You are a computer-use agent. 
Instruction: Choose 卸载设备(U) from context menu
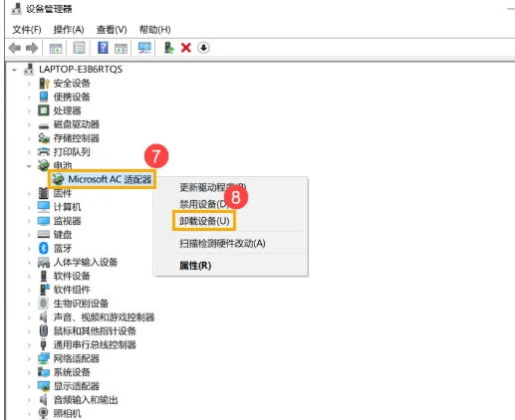[x=204, y=221]
